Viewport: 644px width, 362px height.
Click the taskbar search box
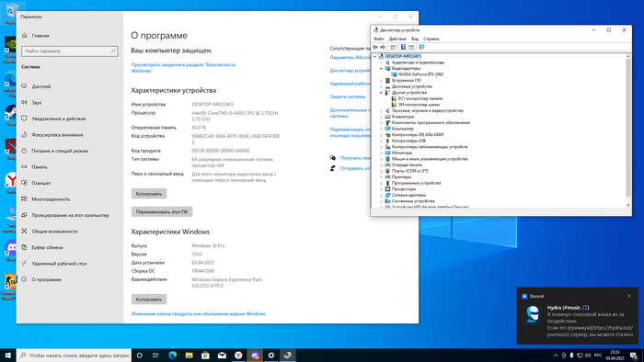(x=74, y=356)
